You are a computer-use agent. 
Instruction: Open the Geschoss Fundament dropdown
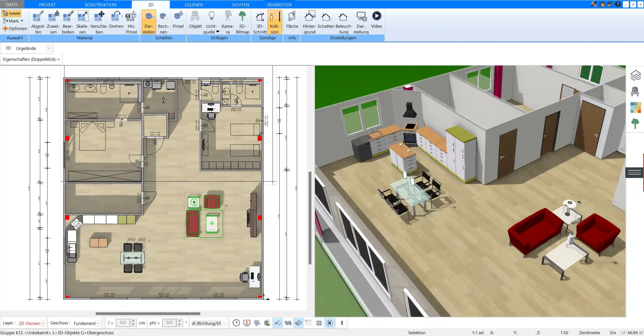tap(98, 323)
